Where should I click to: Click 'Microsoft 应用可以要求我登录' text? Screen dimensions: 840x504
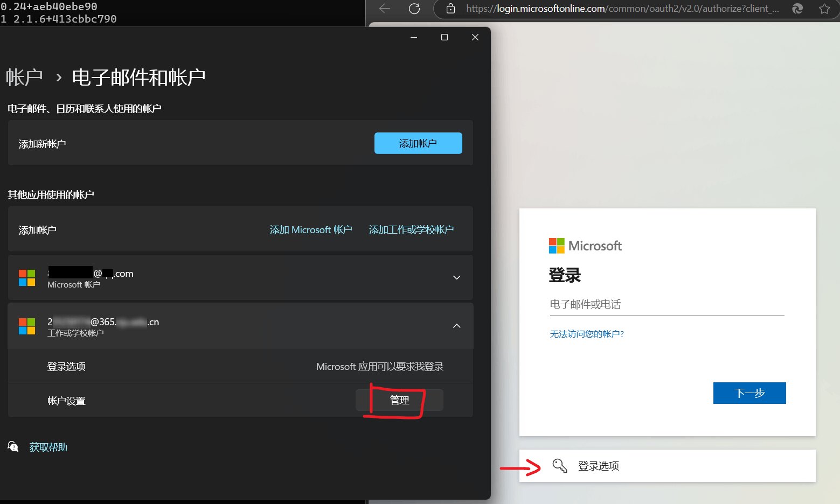[x=380, y=367]
